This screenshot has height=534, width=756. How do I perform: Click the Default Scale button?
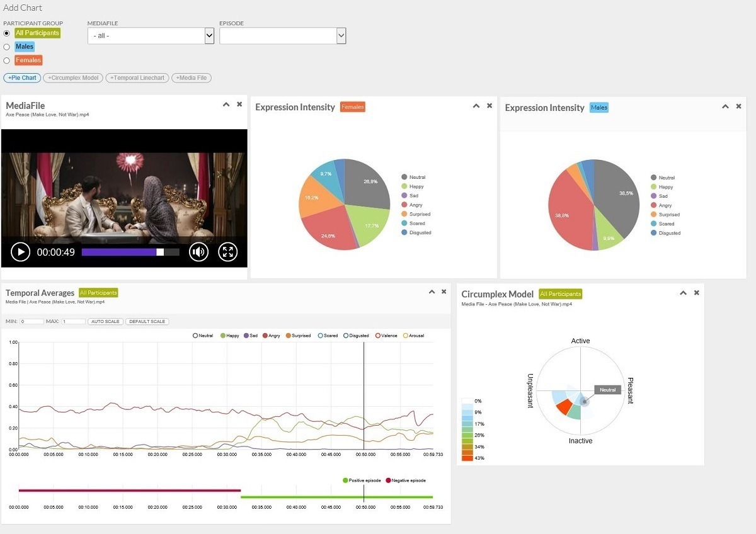[147, 322]
